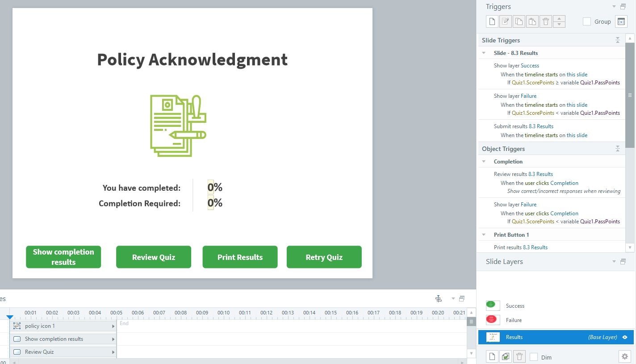Open the manage project variables icon
Image resolution: width=636 pixels, height=364 pixels.
coord(621,21)
